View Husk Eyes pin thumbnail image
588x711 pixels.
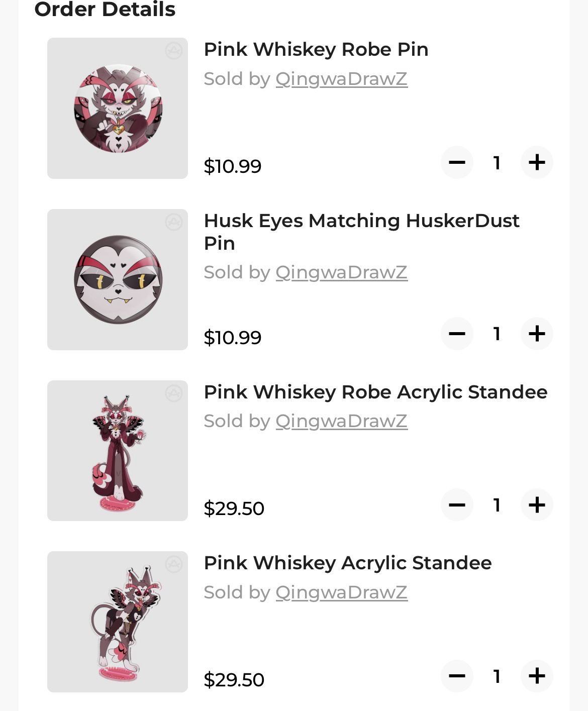[118, 279]
